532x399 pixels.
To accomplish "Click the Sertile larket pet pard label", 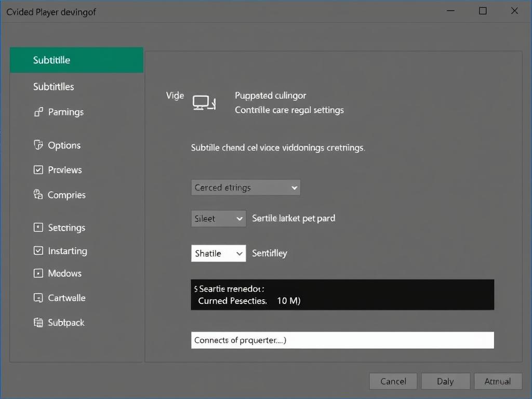I will tap(294, 218).
